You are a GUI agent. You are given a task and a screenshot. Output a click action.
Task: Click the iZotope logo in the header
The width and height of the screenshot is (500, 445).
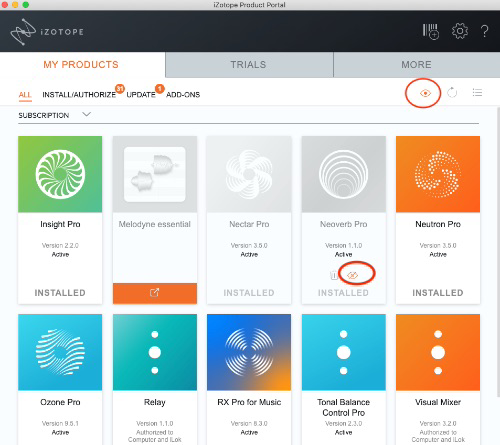click(47, 32)
